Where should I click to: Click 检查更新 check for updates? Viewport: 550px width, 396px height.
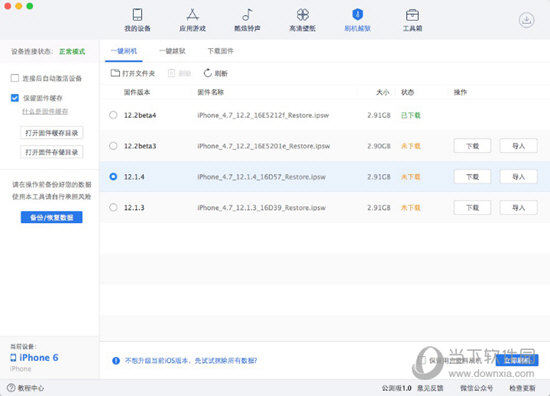click(522, 388)
